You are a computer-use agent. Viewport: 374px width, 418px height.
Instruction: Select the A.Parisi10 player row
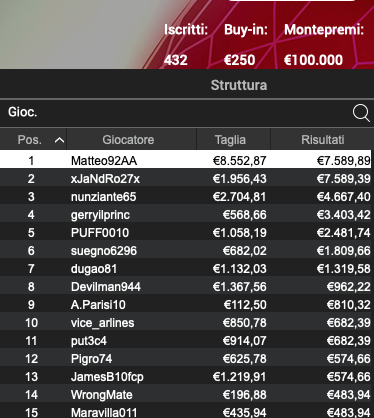(187, 303)
